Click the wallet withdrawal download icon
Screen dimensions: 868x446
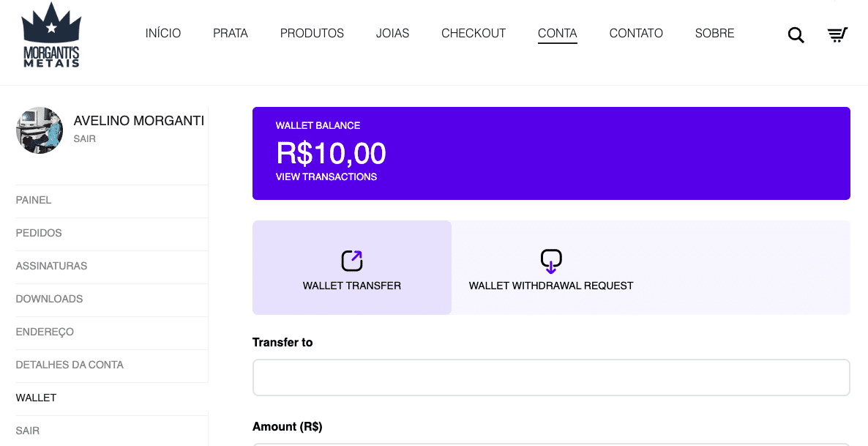[551, 261]
